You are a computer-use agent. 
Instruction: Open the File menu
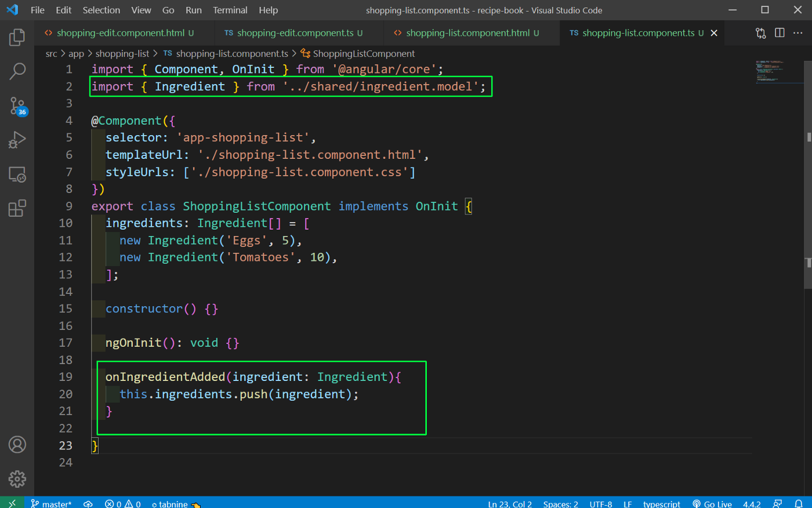tap(38, 10)
